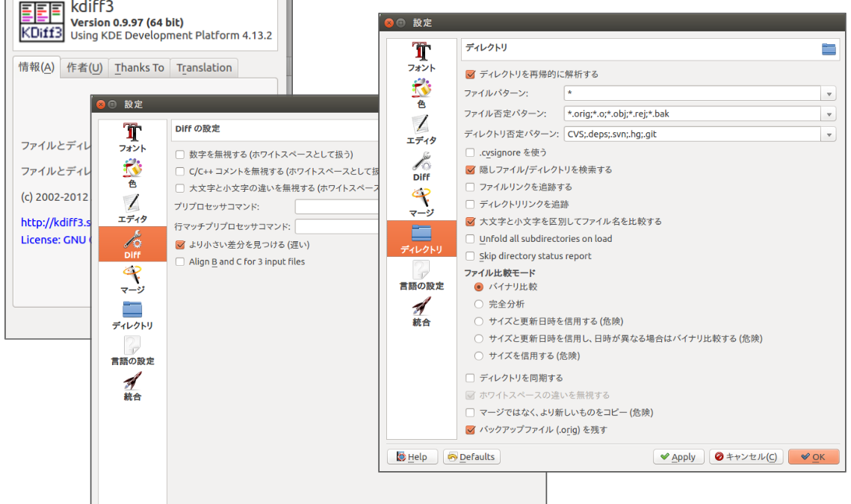Switch to the 作者(U) tab
The image size is (851, 504).
(84, 68)
